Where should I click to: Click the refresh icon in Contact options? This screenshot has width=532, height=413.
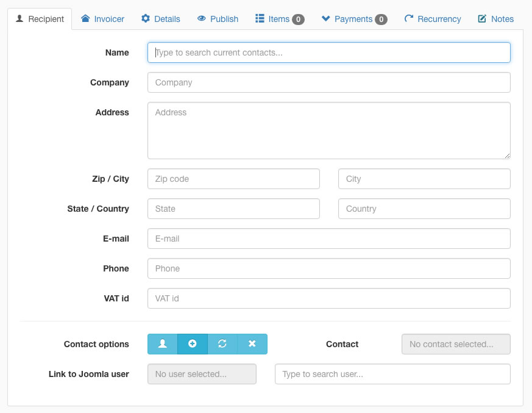pos(222,344)
